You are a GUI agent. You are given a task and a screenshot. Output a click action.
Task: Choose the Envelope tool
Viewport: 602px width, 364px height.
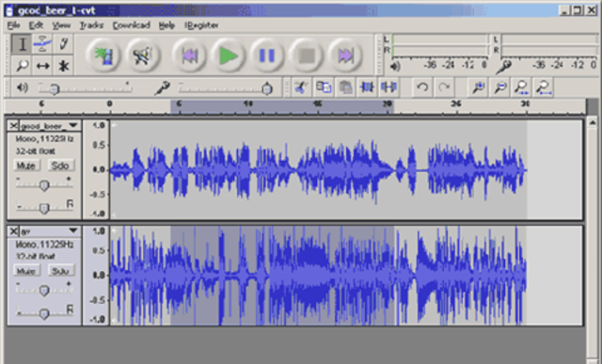point(42,44)
